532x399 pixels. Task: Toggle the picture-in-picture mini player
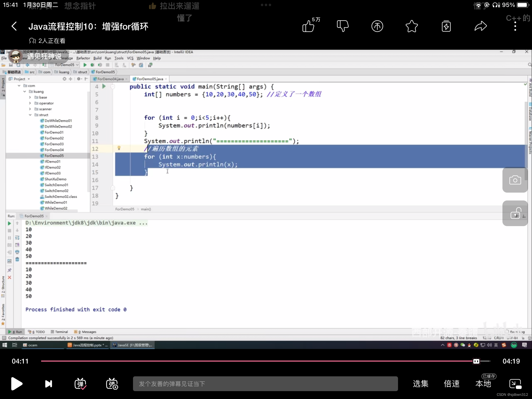click(x=515, y=383)
